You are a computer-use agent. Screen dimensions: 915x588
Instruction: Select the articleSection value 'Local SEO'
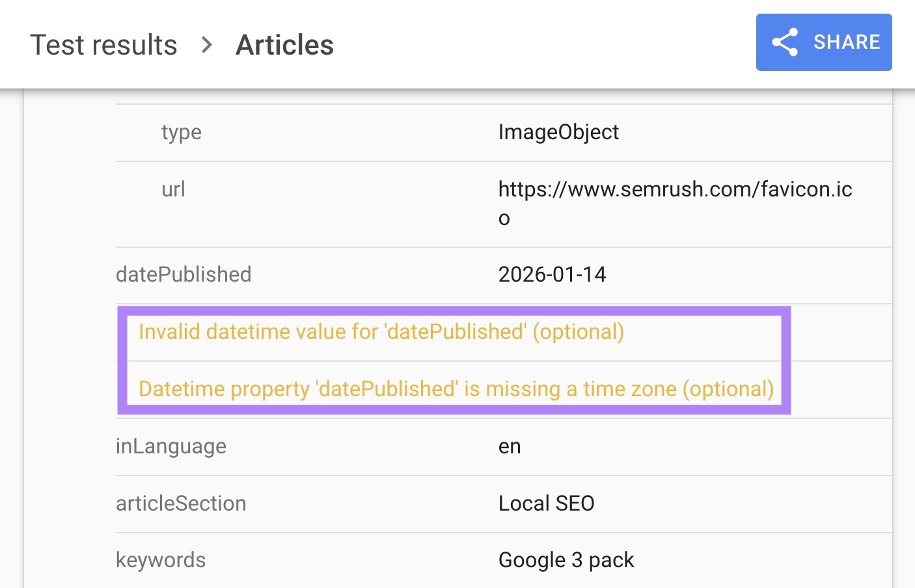[547, 503]
